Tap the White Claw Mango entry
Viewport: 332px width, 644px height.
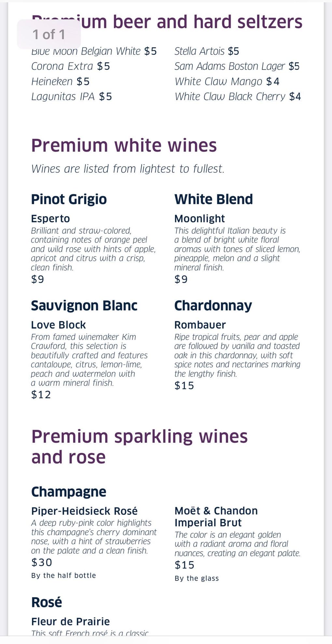tap(227, 81)
